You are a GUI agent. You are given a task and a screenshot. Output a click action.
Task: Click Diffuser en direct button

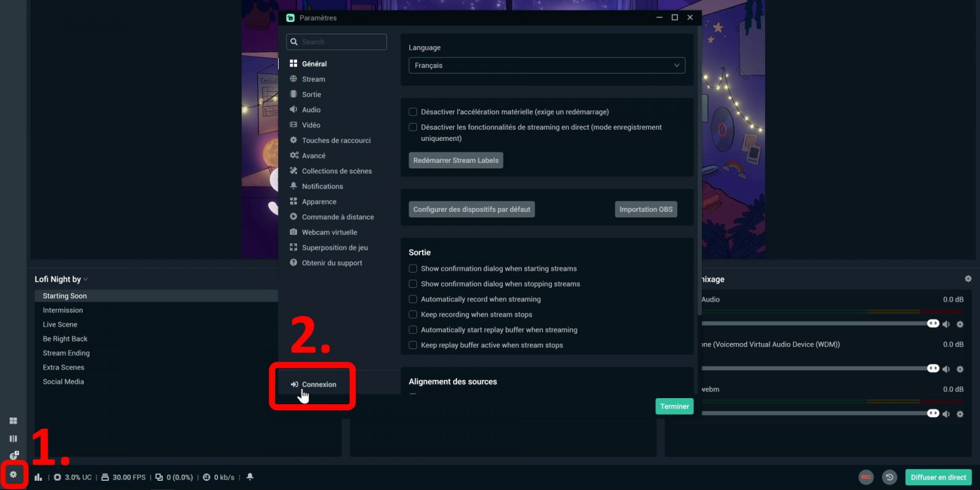point(938,477)
